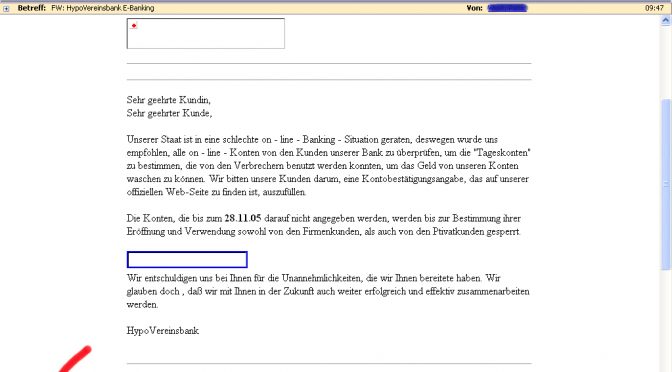Expand the message header with plus icon
Screen dimensions: 672x372
click(6, 9)
